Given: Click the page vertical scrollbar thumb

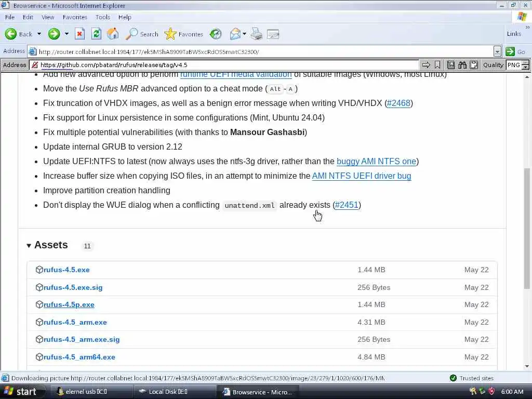Looking at the screenshot, I should (x=527, y=228).
